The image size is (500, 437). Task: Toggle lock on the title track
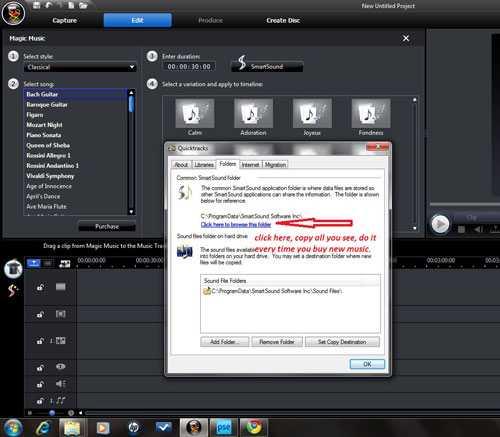40,368
